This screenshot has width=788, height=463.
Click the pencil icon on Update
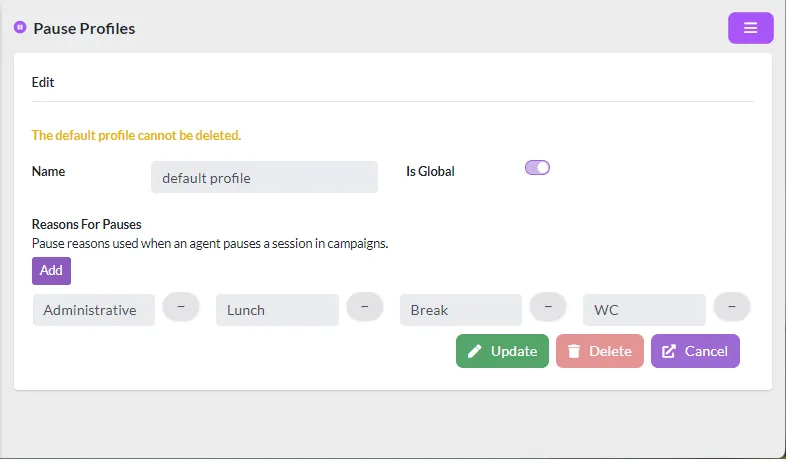tap(474, 351)
